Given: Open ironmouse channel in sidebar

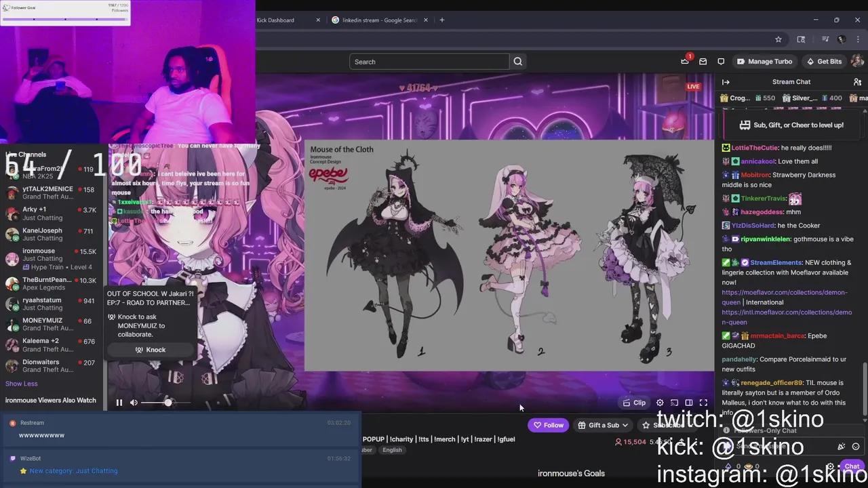Looking at the screenshot, I should coord(51,258).
